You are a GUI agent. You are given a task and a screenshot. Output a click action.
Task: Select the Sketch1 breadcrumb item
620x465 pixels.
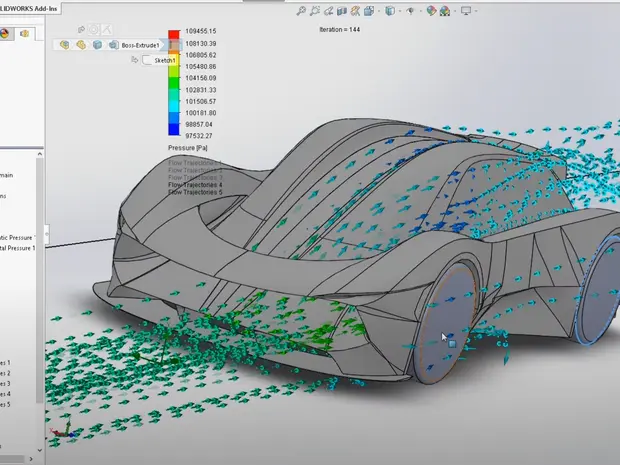click(159, 60)
